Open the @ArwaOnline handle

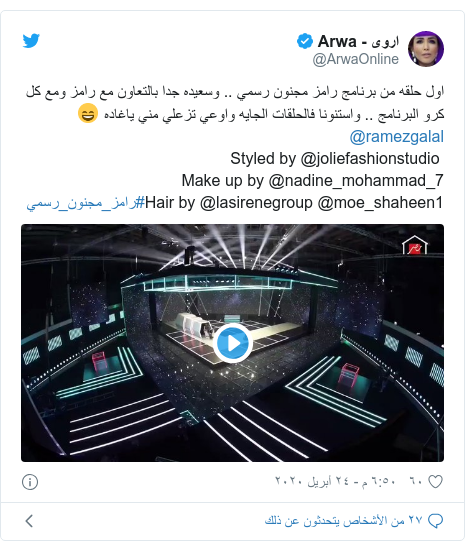tap(356, 59)
